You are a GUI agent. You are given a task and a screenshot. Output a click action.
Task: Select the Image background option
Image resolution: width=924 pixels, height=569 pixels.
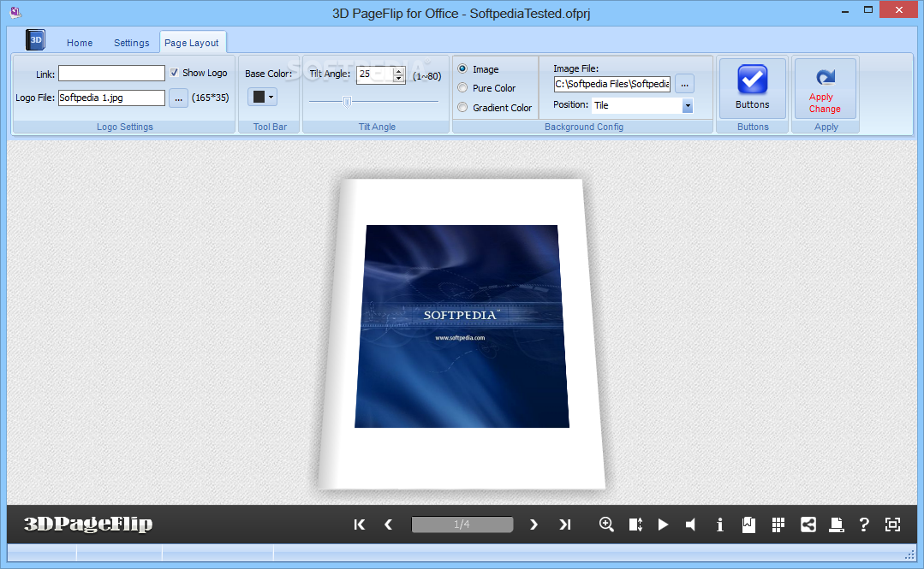click(x=462, y=69)
